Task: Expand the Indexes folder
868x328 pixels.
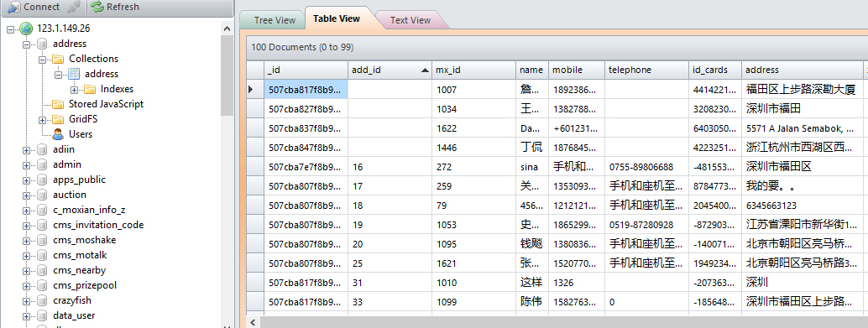Action: [x=74, y=89]
